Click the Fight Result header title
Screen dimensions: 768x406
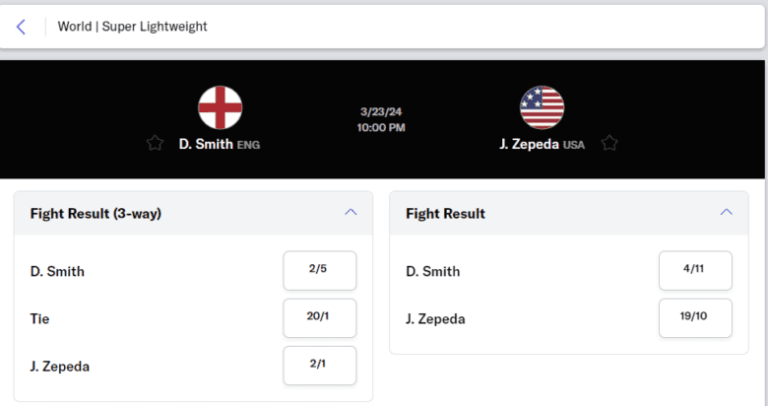445,214
